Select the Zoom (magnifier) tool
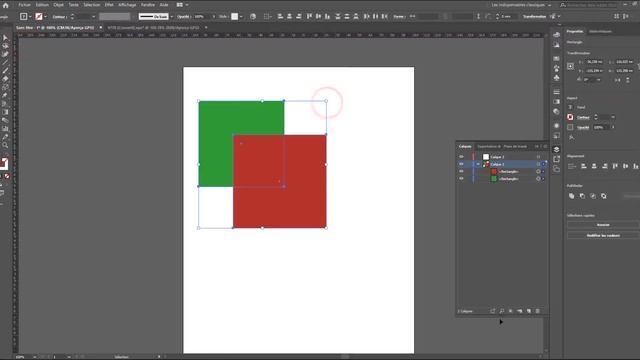The image size is (640, 360). [x=5, y=145]
